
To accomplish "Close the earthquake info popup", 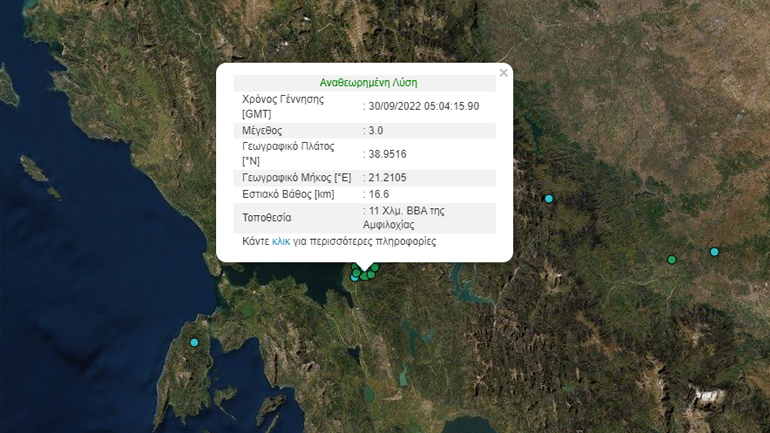I will tap(503, 73).
